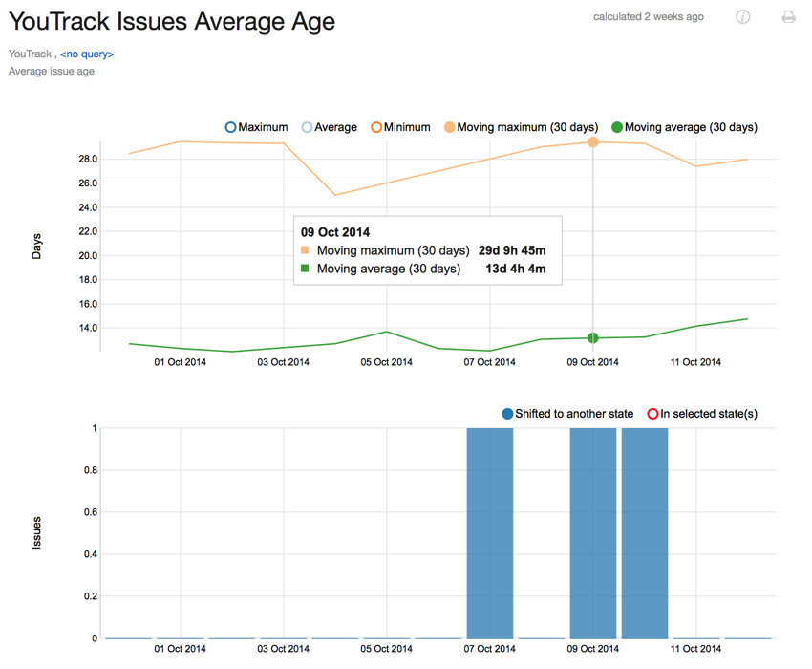812x669 pixels.
Task: Click the 09 Oct 2014 tooltip box
Action: click(427, 249)
